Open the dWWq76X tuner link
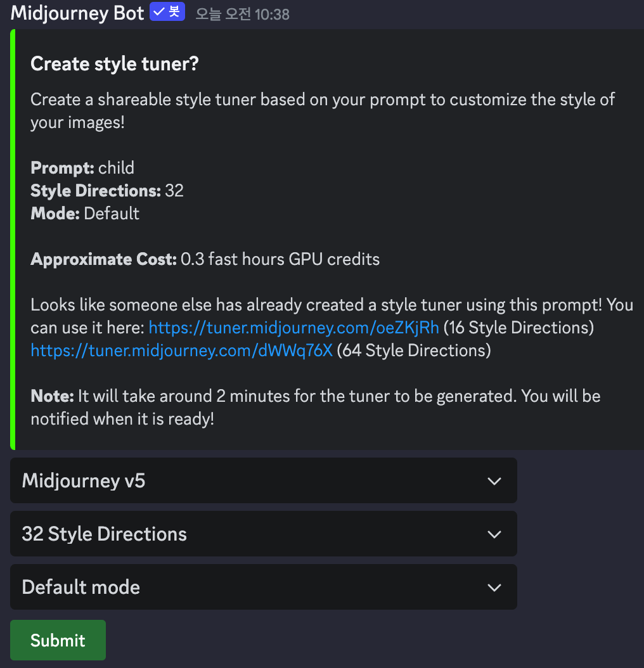Image resolution: width=644 pixels, height=668 pixels. point(181,350)
